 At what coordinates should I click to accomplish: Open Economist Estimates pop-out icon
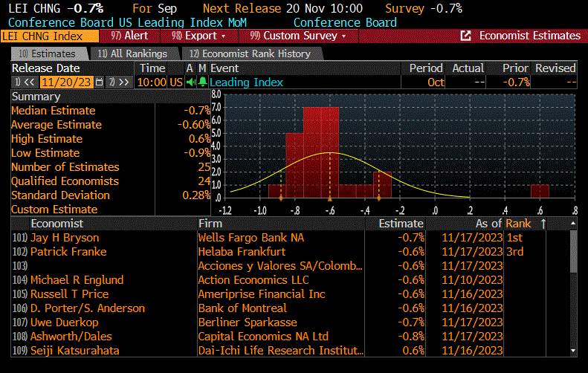click(x=465, y=36)
